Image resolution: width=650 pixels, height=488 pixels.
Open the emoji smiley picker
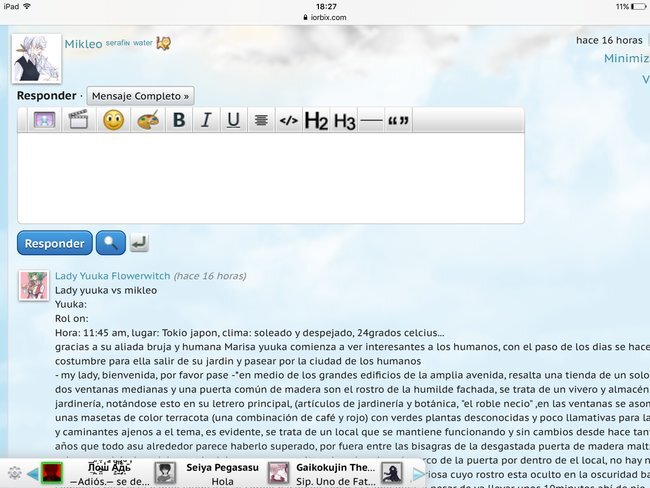(113, 121)
